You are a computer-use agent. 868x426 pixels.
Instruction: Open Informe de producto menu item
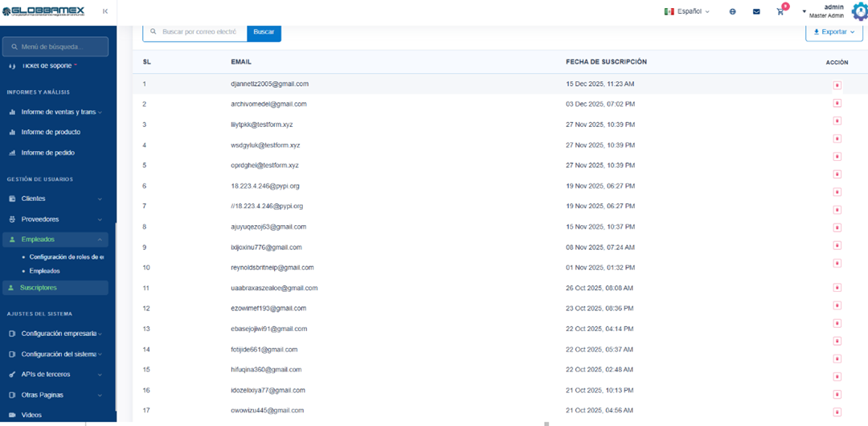pos(51,132)
